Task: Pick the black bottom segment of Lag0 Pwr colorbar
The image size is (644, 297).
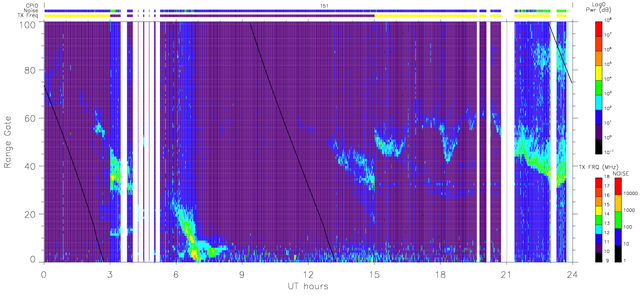Action: click(x=599, y=147)
